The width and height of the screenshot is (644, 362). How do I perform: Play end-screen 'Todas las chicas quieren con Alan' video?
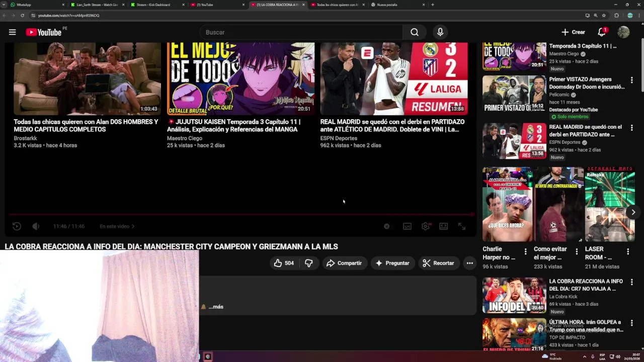[x=87, y=79]
